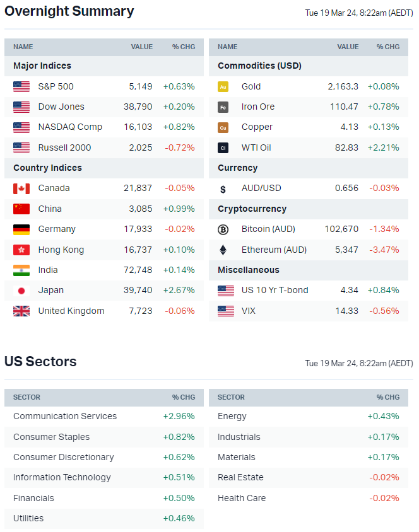Click the VALUE header in Commodities table
Screen dimensions: 419x532
coord(348,47)
